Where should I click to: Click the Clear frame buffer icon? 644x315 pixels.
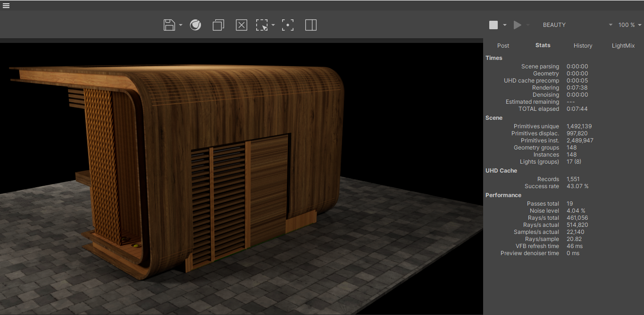[241, 25]
